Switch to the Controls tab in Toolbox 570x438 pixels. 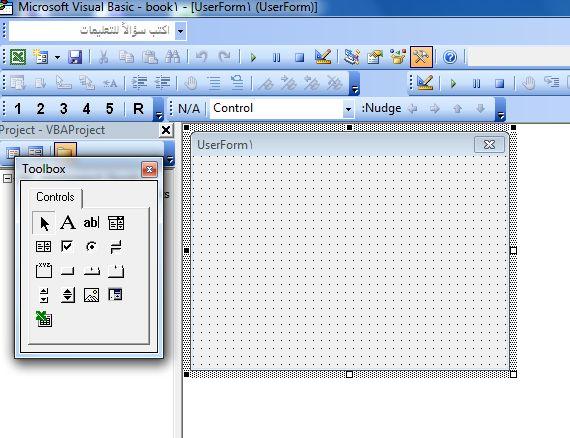pos(55,197)
